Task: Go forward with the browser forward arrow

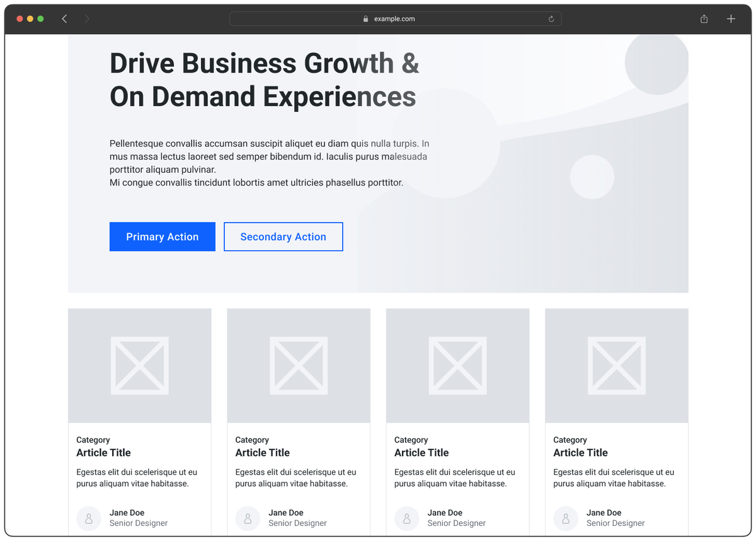Action: click(x=86, y=19)
